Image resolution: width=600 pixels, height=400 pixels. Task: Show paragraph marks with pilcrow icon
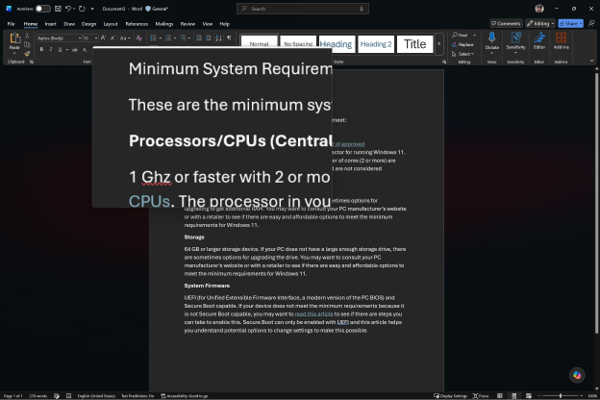click(x=229, y=38)
